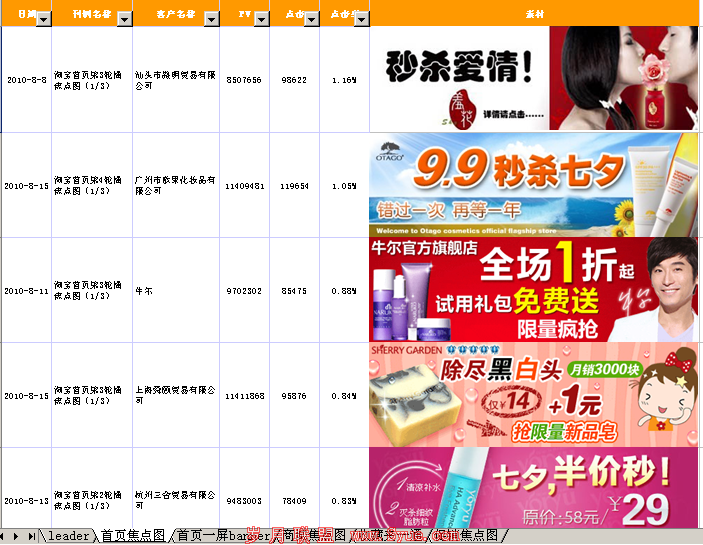Select customer cell 广州市…化妆品有限公司
703x545 pixels.
coord(176,186)
